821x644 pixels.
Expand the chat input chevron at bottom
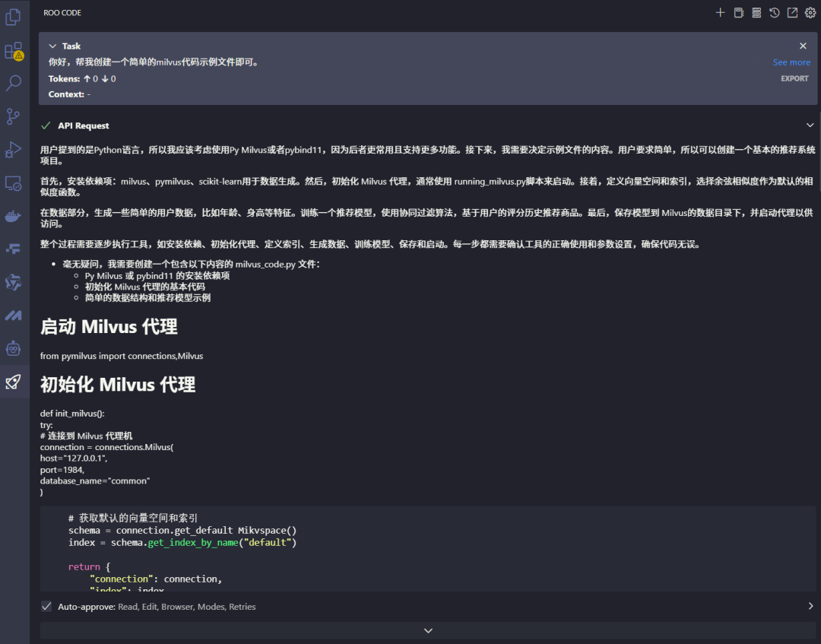pos(428,630)
